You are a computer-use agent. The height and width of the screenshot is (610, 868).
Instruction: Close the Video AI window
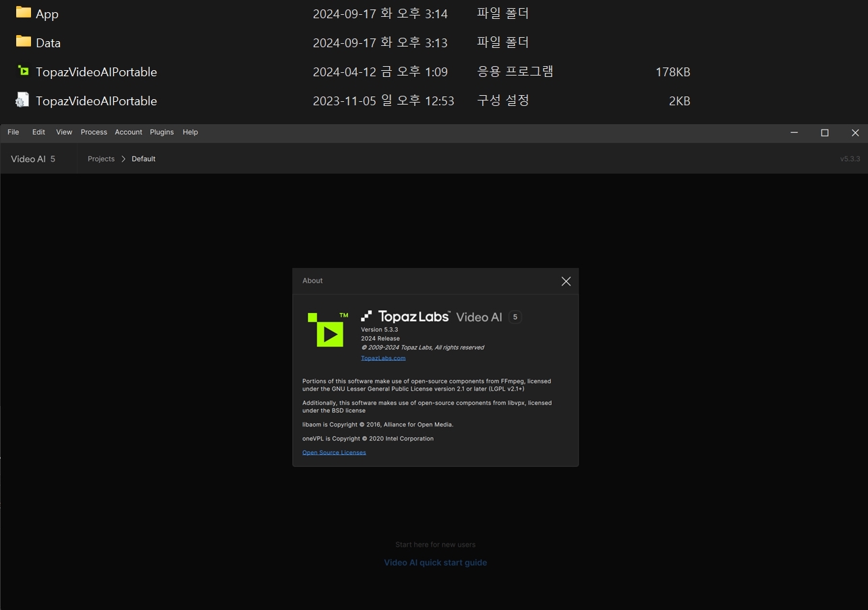coord(855,133)
